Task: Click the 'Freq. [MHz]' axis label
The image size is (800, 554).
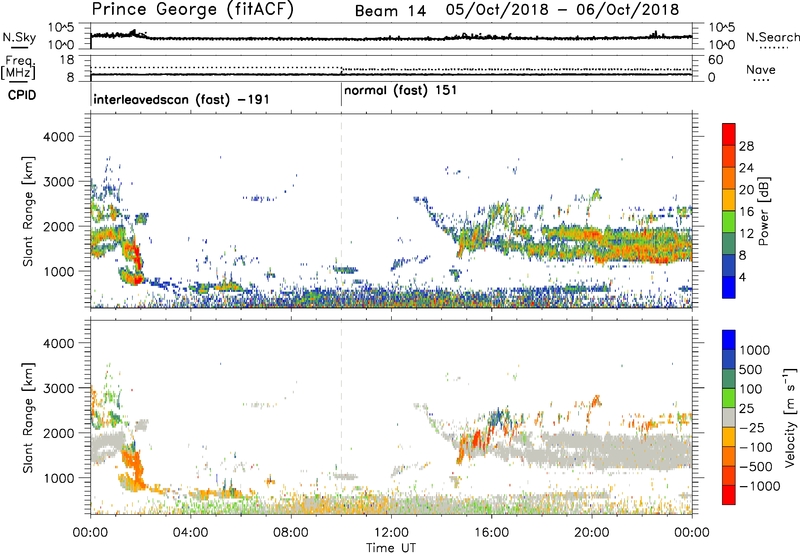Action: [18, 67]
